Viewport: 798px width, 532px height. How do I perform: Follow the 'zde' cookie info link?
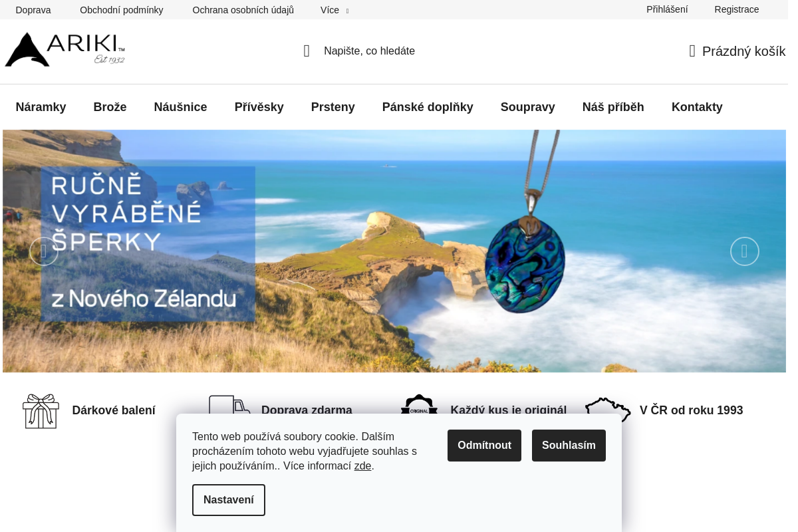pos(362,466)
